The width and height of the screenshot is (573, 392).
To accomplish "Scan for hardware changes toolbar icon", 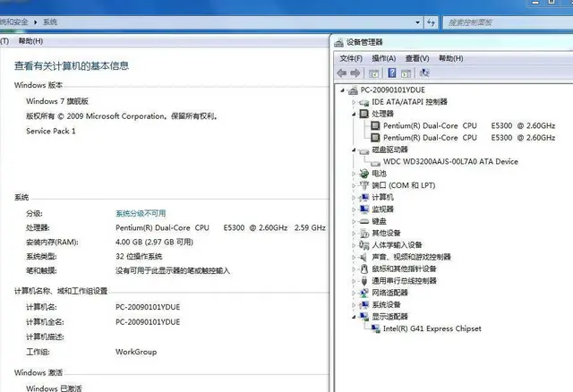I will (424, 72).
